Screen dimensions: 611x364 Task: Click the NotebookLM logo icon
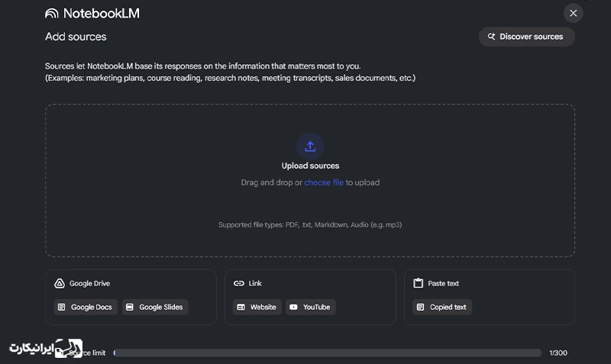tap(51, 13)
